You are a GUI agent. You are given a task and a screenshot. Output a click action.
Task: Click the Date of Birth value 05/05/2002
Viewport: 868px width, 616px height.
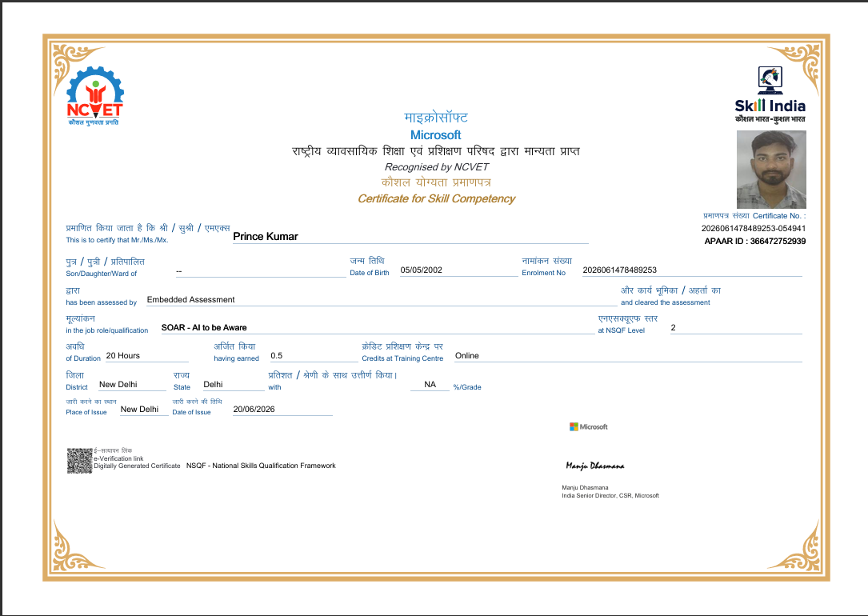click(x=422, y=270)
